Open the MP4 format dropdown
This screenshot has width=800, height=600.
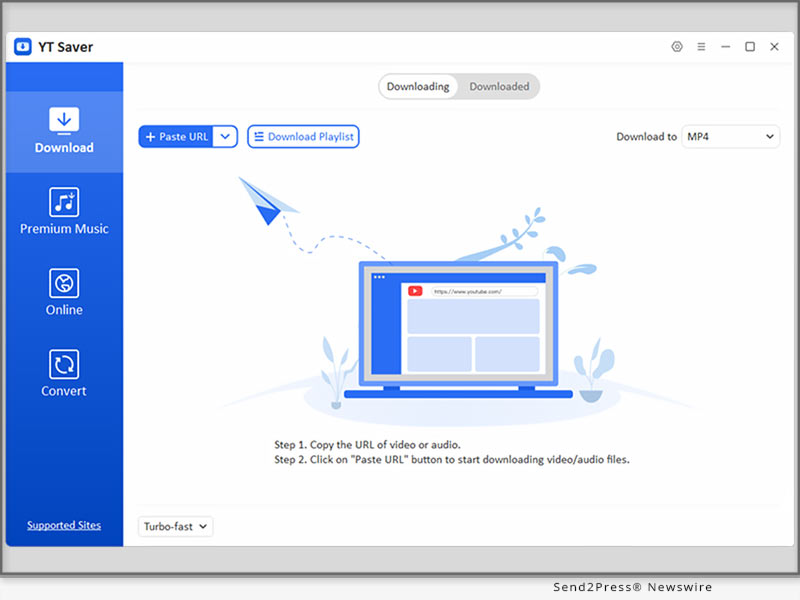click(730, 137)
